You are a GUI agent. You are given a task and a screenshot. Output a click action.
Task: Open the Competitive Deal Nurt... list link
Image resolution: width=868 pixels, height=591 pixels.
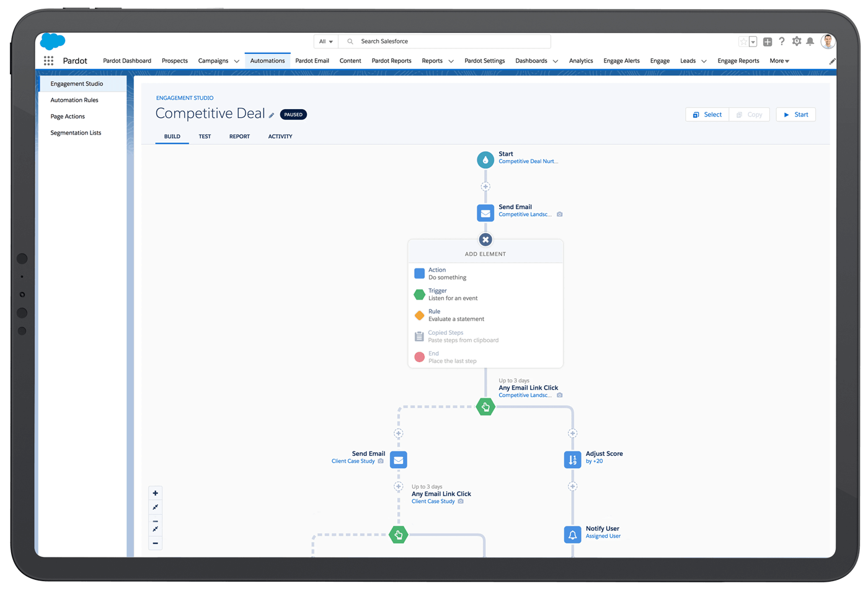(x=528, y=161)
